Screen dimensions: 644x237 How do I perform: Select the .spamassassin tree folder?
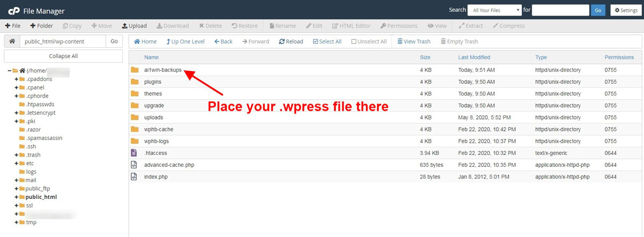(x=44, y=138)
